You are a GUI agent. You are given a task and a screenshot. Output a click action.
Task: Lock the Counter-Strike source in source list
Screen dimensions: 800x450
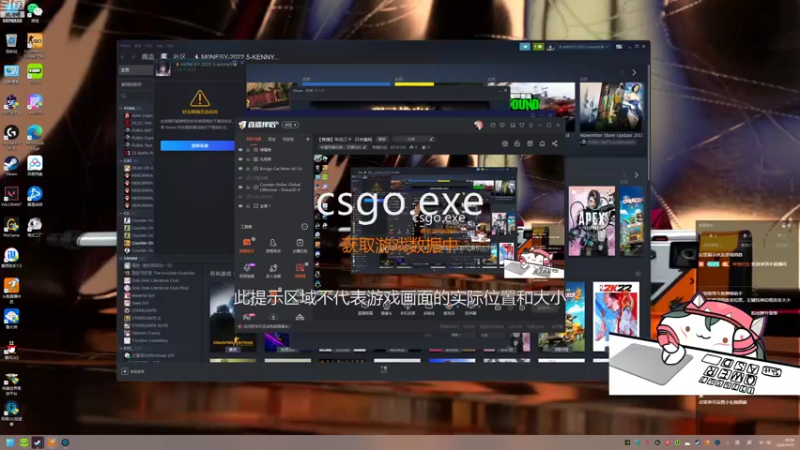click(248, 187)
